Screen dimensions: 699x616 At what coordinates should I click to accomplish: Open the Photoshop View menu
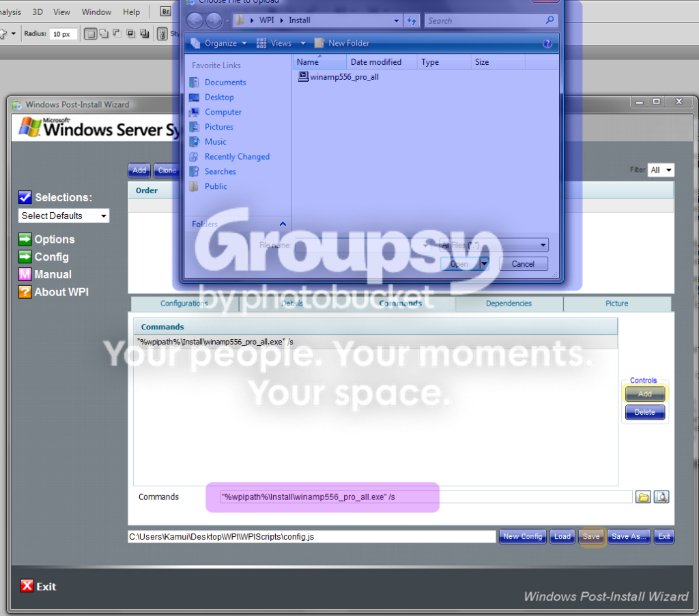click(x=61, y=12)
